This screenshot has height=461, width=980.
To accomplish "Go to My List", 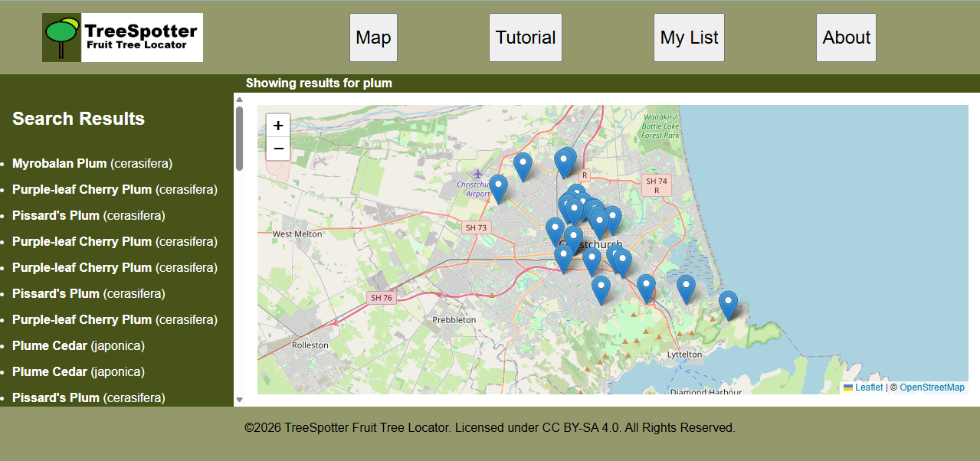I will click(689, 38).
